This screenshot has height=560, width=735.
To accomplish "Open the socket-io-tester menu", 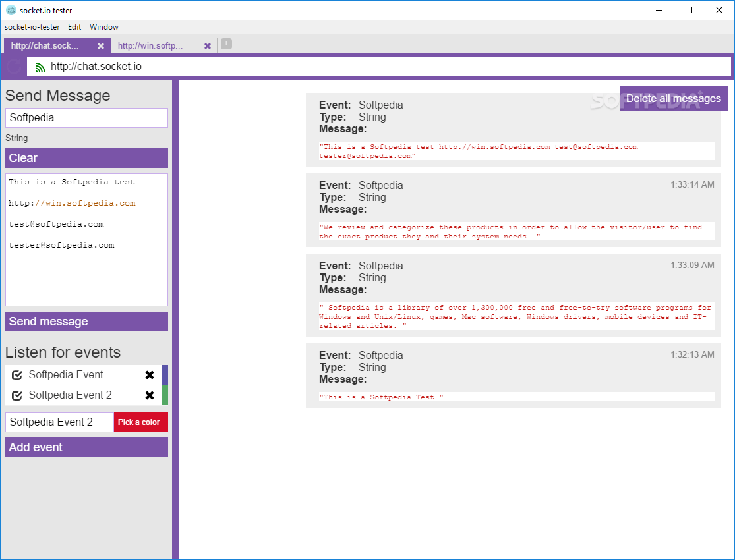I will (x=32, y=27).
